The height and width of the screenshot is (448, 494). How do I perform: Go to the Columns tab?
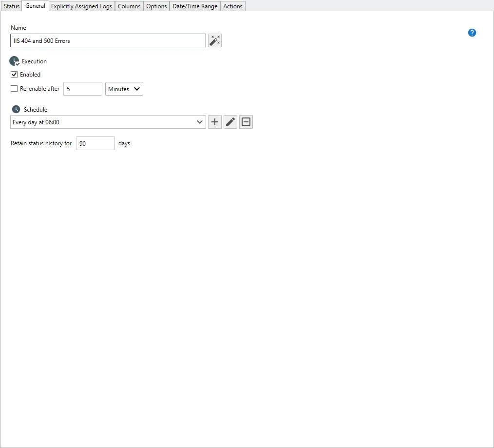129,6
